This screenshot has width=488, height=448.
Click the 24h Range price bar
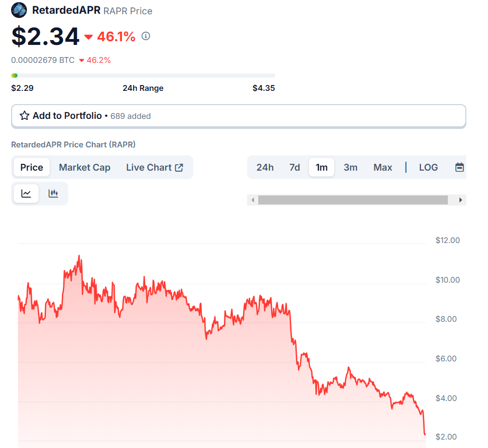tap(143, 76)
